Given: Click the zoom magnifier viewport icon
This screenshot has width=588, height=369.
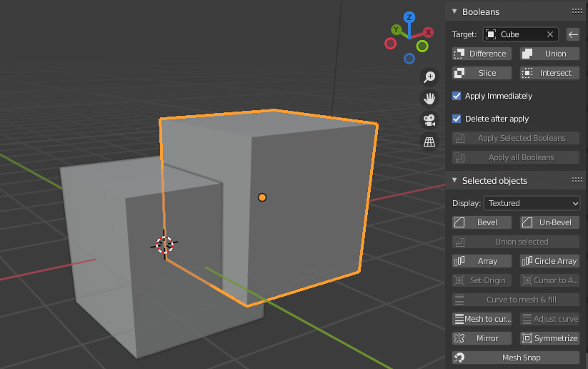Looking at the screenshot, I should click(x=429, y=77).
